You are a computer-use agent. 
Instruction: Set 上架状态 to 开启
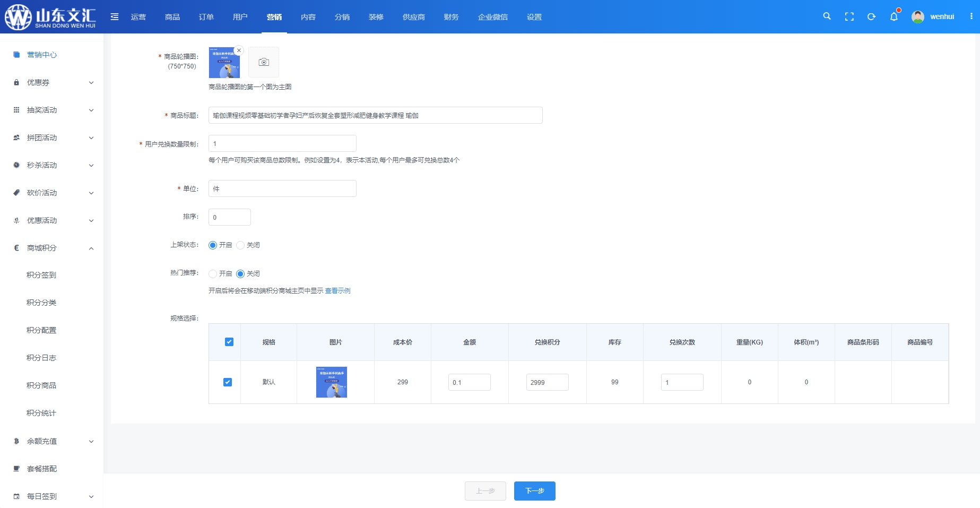point(213,245)
